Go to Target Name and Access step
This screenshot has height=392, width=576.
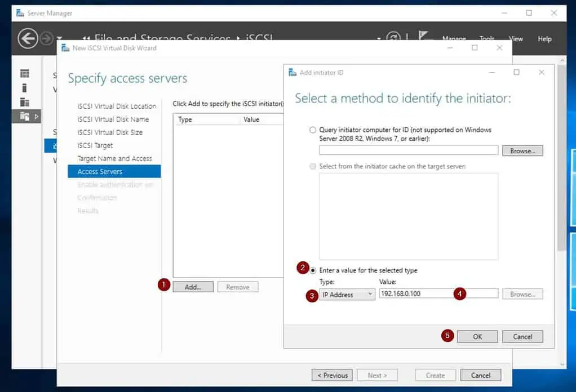114,159
